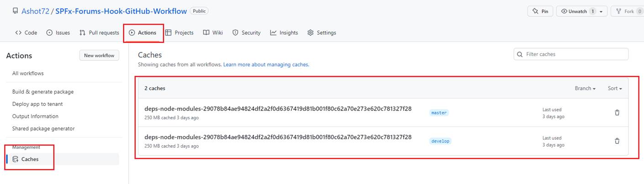644x184 pixels.
Task: Delete the develop branch cache
Action: point(617,141)
